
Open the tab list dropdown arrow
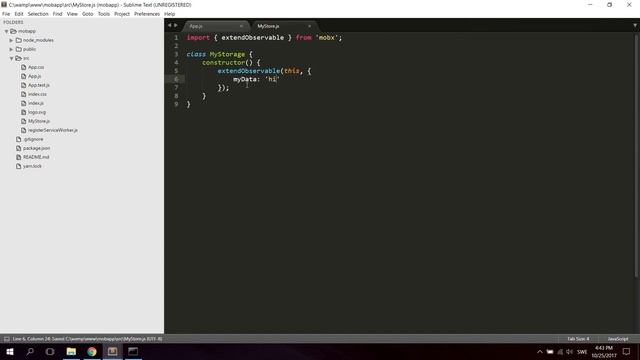[635, 25]
